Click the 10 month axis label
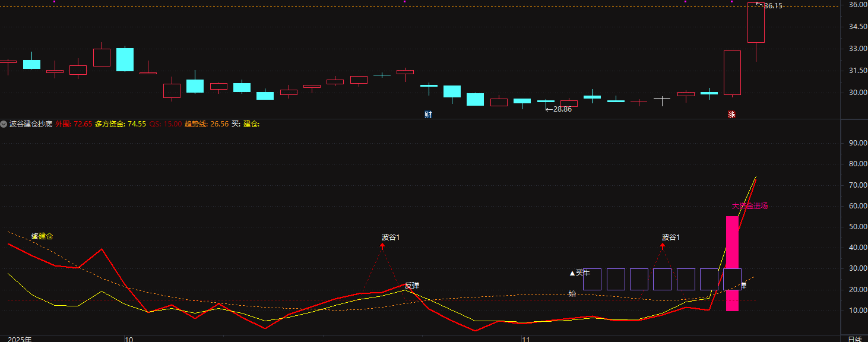The height and width of the screenshot is (342, 868). [x=129, y=339]
